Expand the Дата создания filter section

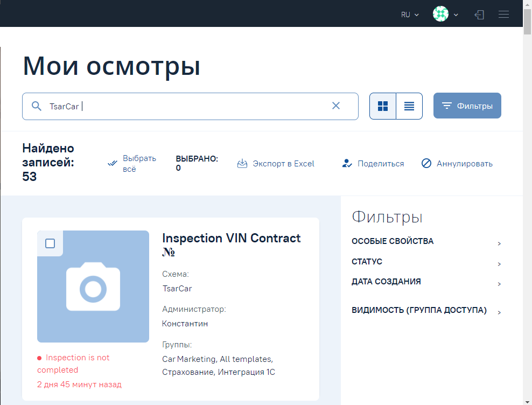click(x=499, y=284)
